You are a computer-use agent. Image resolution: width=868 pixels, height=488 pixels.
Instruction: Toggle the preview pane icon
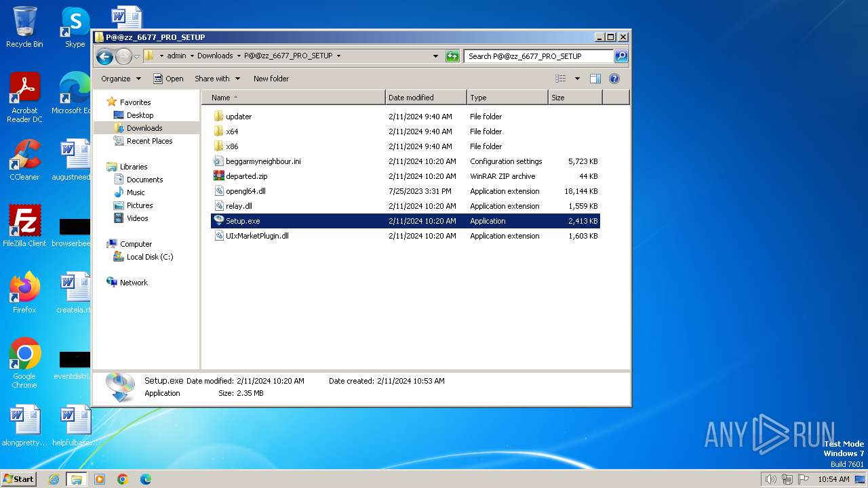pyautogui.click(x=595, y=79)
